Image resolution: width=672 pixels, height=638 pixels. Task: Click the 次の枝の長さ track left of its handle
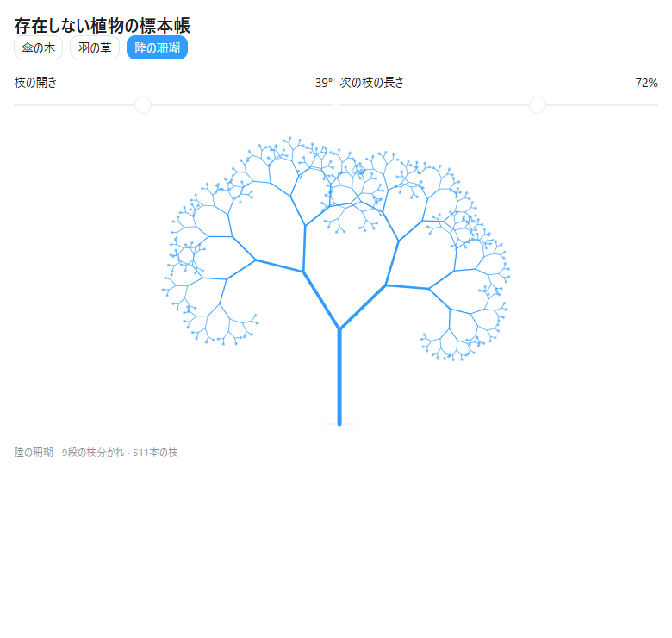pyautogui.click(x=434, y=105)
